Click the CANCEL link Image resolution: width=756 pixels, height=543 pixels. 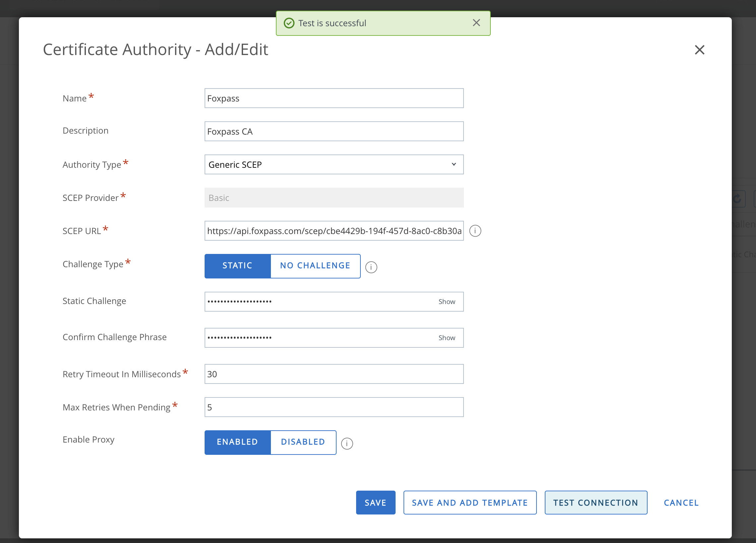pyautogui.click(x=681, y=503)
